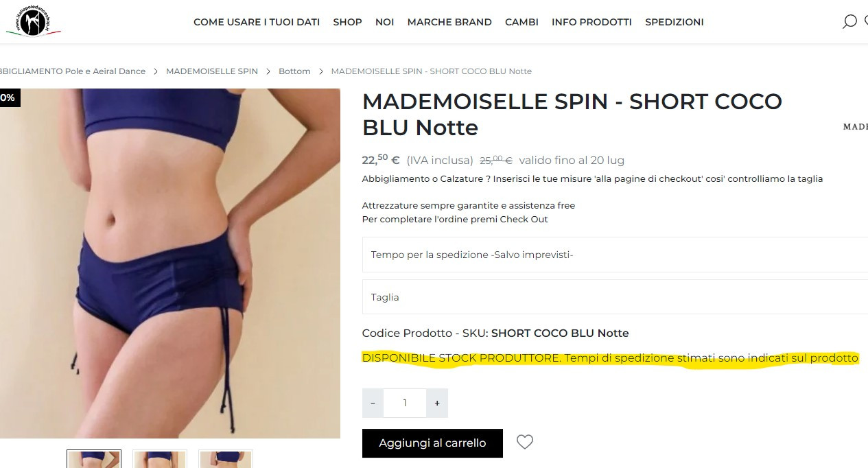
Task: Go to COME USARE I TUOI DATI
Action: pyautogui.click(x=257, y=22)
